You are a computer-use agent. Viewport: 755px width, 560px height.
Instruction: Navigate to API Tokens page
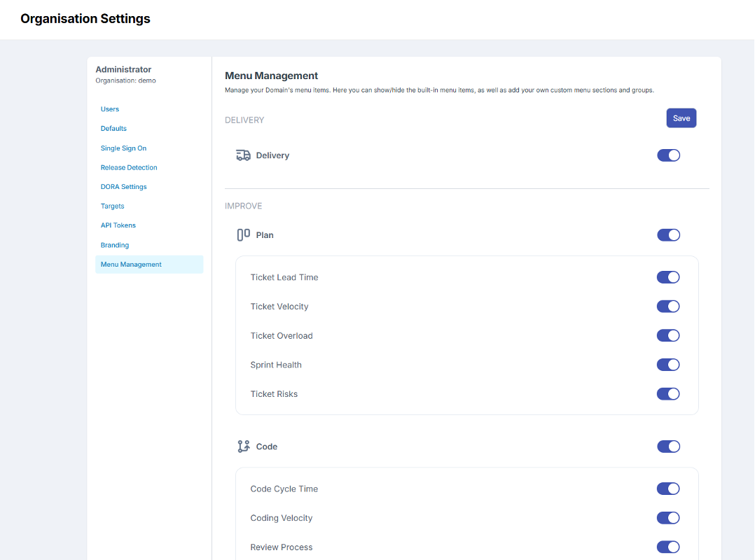coord(118,225)
